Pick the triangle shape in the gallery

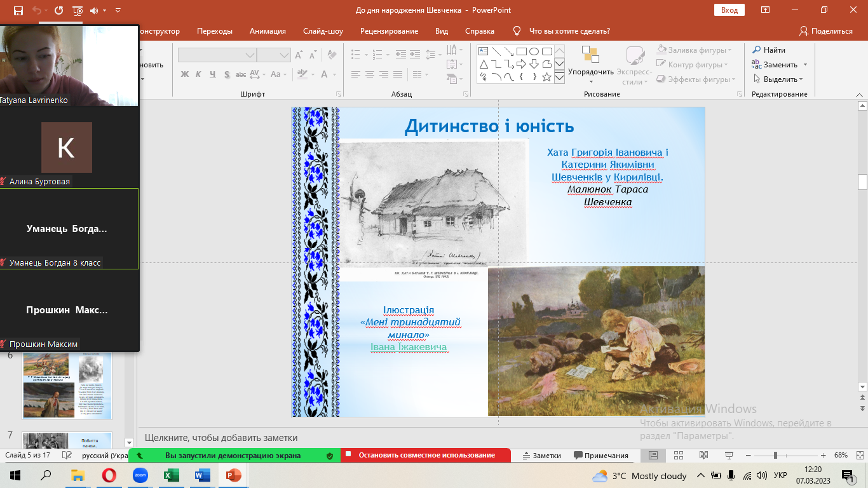pyautogui.click(x=483, y=64)
